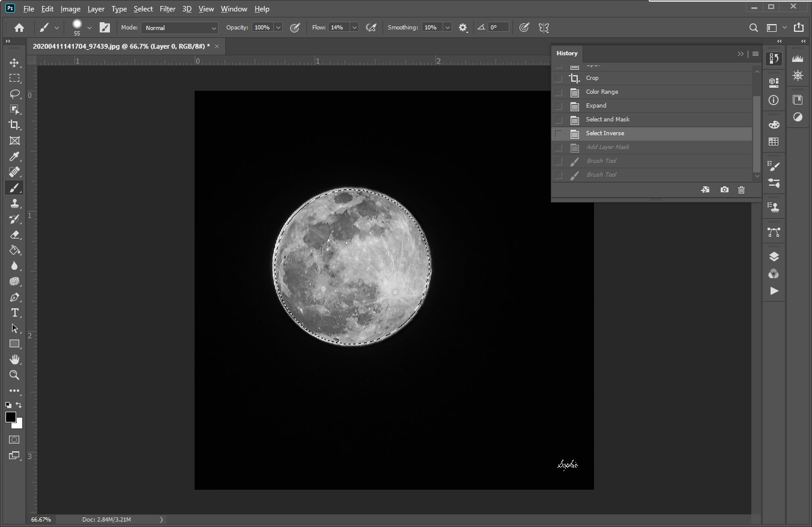Click the background color swatch
The height and width of the screenshot is (527, 812).
pos(19,425)
